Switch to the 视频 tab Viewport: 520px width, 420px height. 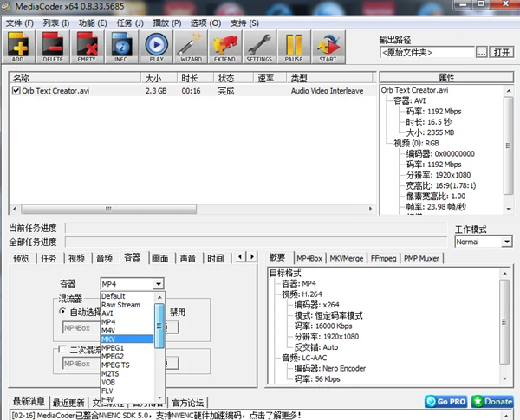[x=76, y=258]
